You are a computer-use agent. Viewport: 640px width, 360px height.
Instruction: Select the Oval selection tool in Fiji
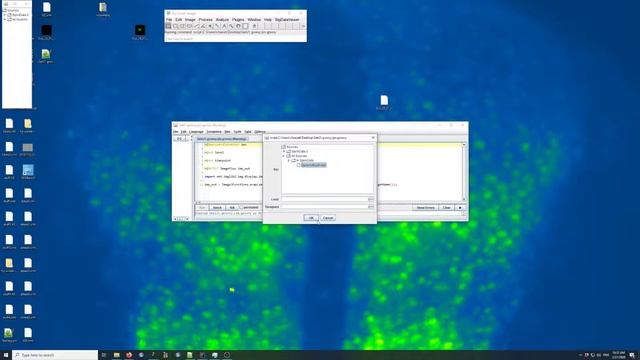(x=176, y=26)
